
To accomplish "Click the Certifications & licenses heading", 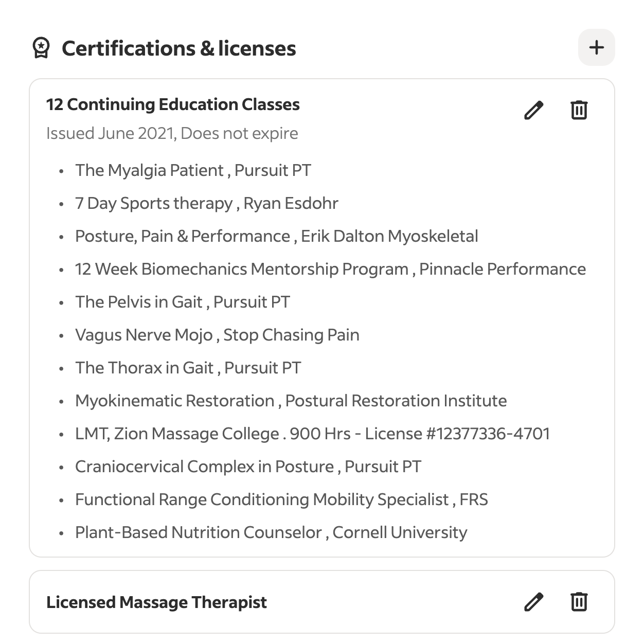I will click(x=178, y=48).
